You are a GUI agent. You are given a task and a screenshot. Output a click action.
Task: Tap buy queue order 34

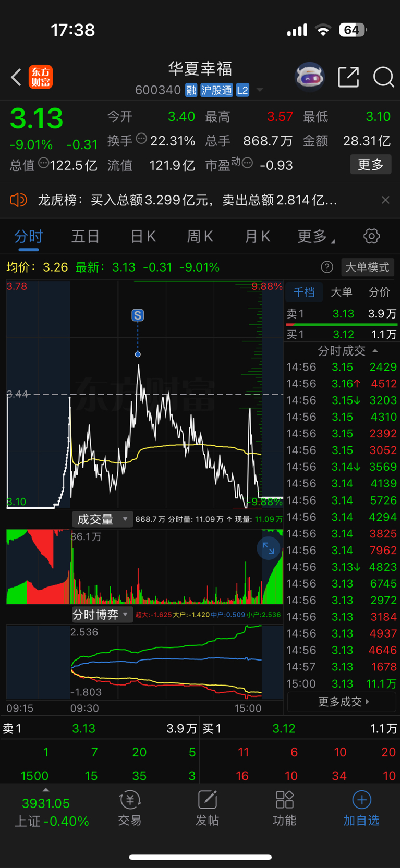pyautogui.click(x=339, y=776)
